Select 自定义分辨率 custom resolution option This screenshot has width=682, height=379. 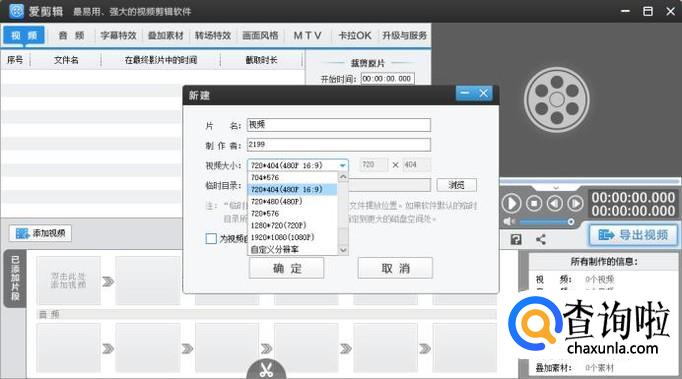(x=275, y=249)
